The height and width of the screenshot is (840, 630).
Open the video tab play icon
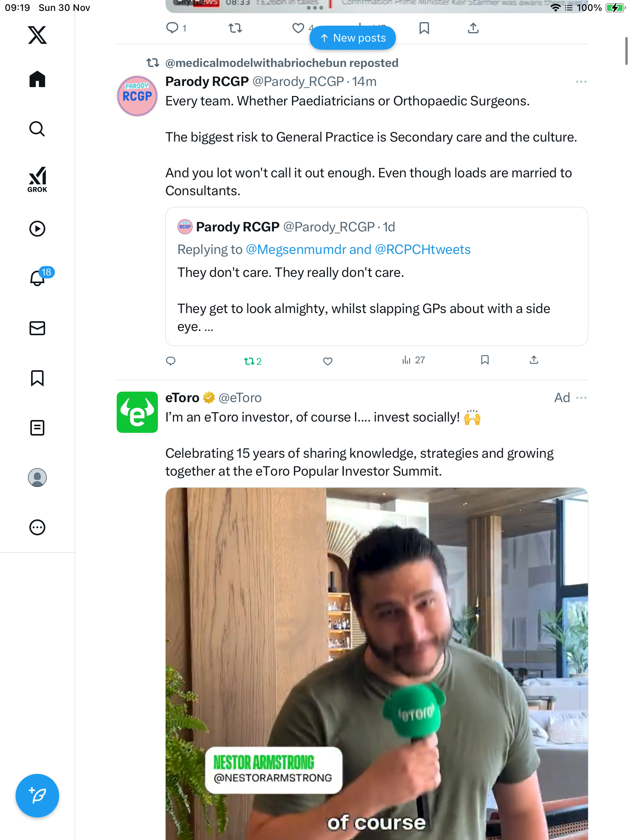[x=37, y=229]
